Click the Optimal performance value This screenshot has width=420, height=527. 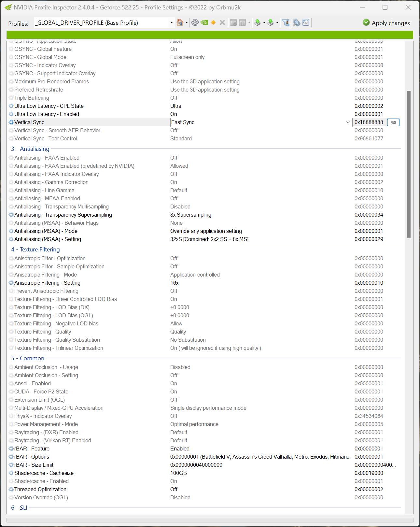pos(194,424)
